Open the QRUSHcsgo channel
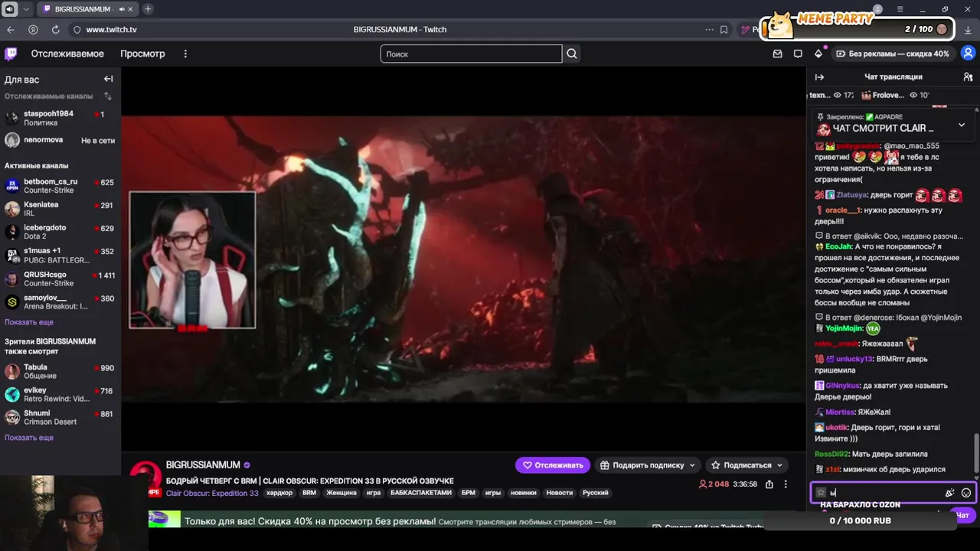980x551 pixels. [60, 279]
